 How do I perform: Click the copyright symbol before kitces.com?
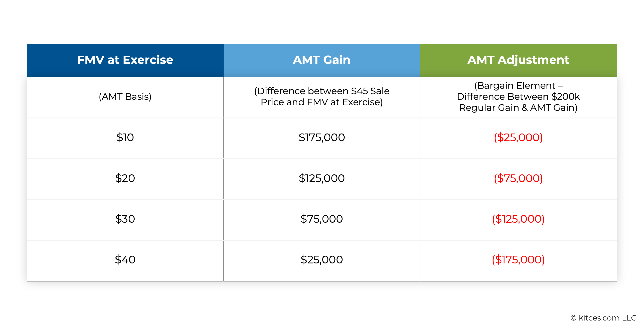coord(574,318)
